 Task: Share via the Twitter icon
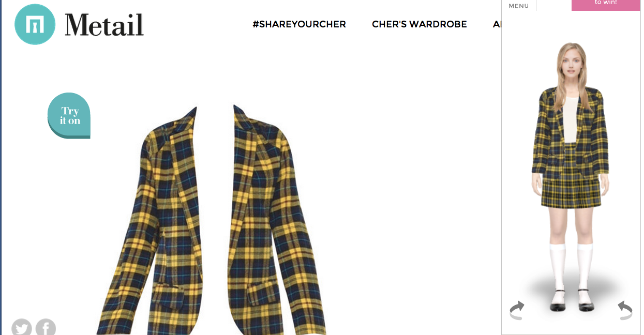(x=22, y=327)
